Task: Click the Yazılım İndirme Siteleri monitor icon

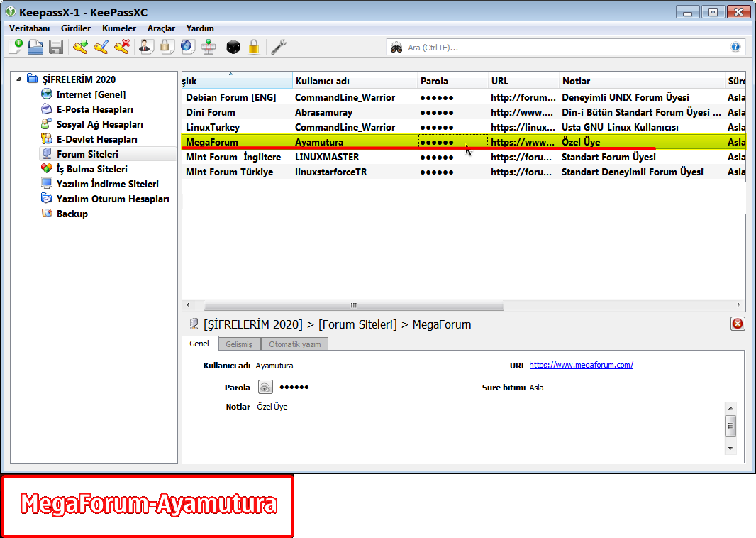Action: point(47,183)
